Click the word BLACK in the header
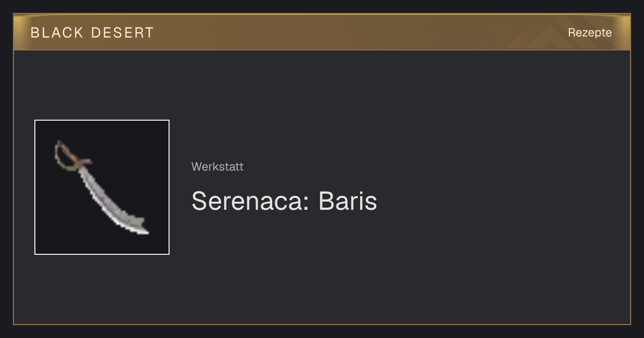644x338 pixels. pos(57,33)
